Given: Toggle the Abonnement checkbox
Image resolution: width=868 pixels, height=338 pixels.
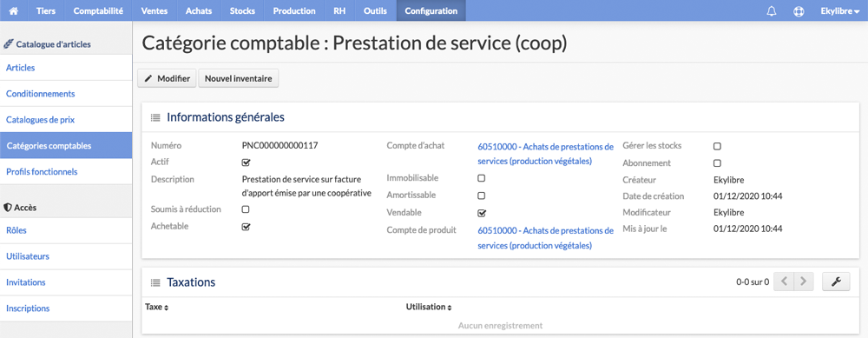Looking at the screenshot, I should pyautogui.click(x=717, y=162).
